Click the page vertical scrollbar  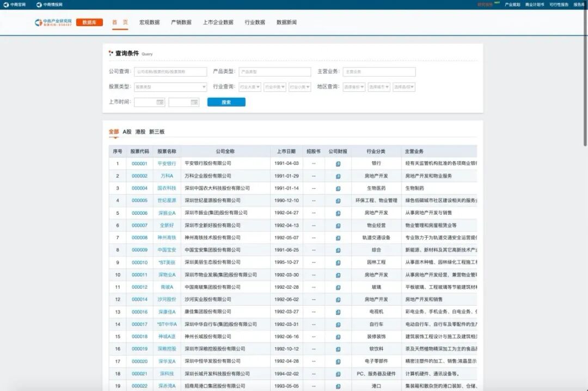pyautogui.click(x=585, y=74)
